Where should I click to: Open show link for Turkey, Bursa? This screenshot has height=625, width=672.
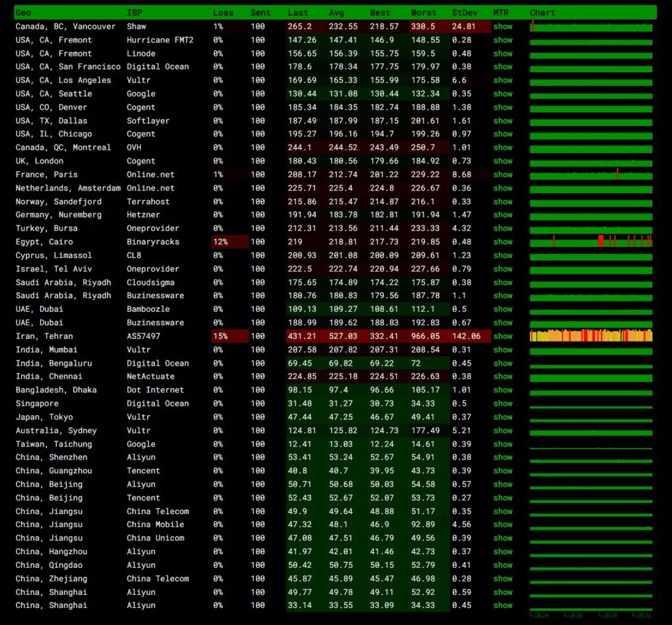pos(503,228)
